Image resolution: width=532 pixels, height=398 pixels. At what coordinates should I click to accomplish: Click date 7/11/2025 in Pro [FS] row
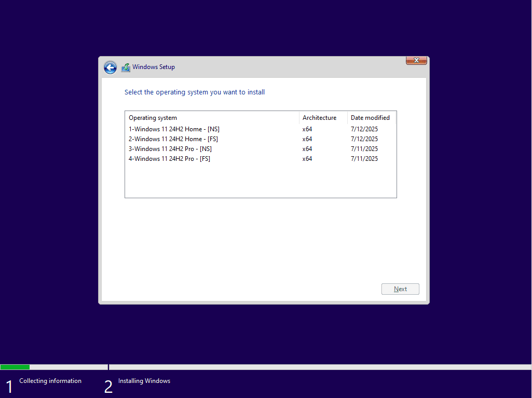tap(364, 159)
